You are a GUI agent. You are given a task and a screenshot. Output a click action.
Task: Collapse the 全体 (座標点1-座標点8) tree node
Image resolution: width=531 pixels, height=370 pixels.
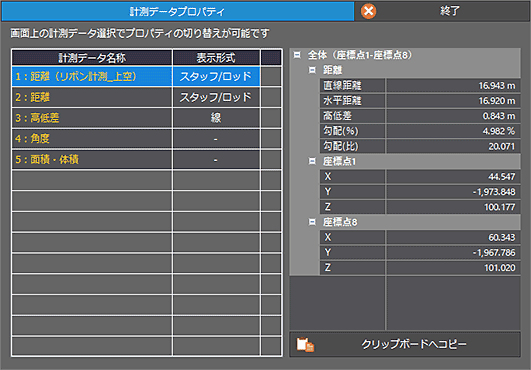[297, 55]
